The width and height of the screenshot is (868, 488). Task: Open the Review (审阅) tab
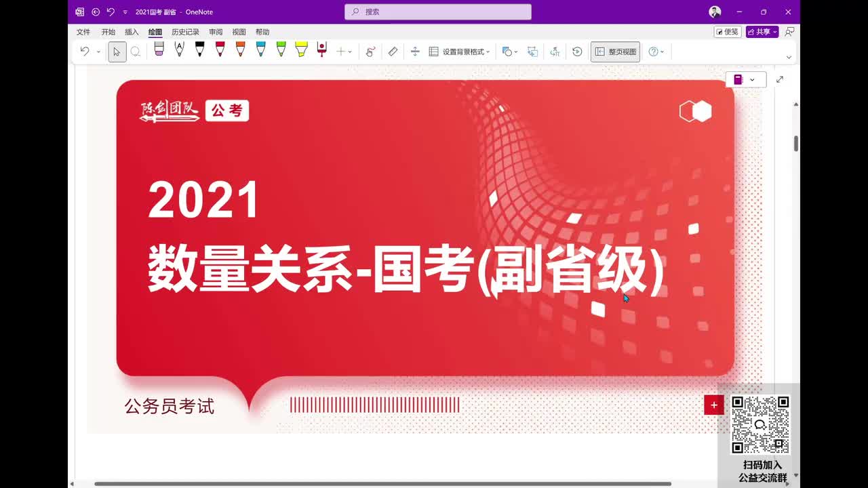pos(216,32)
